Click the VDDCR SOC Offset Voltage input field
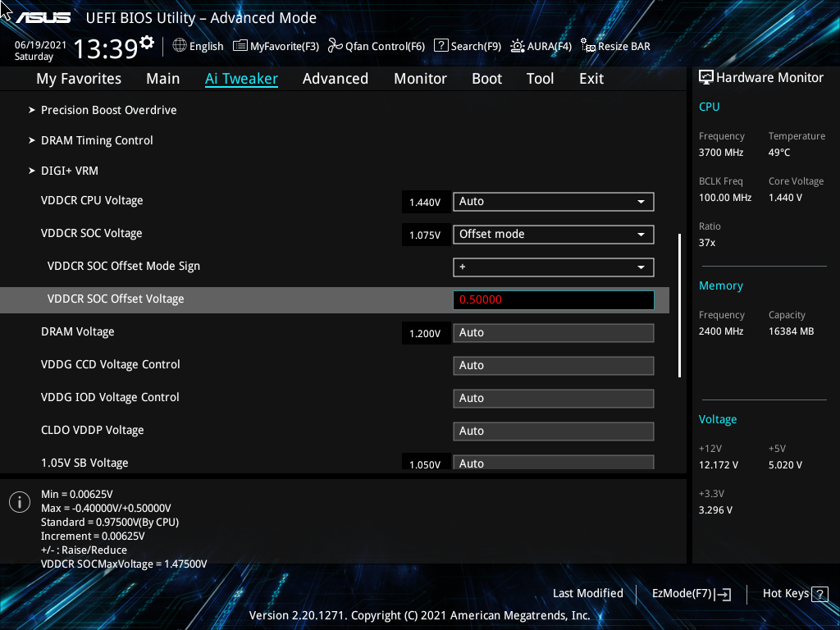Image resolution: width=840 pixels, height=630 pixels. (553, 299)
